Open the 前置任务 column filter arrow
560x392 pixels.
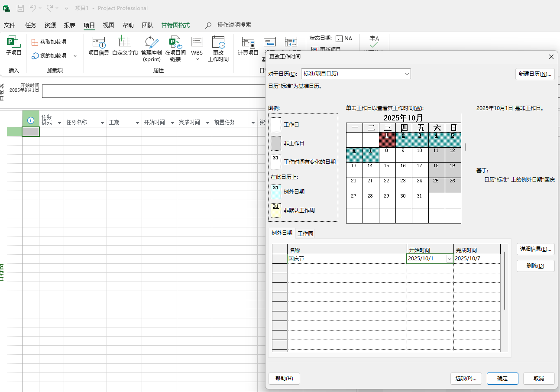(x=253, y=123)
